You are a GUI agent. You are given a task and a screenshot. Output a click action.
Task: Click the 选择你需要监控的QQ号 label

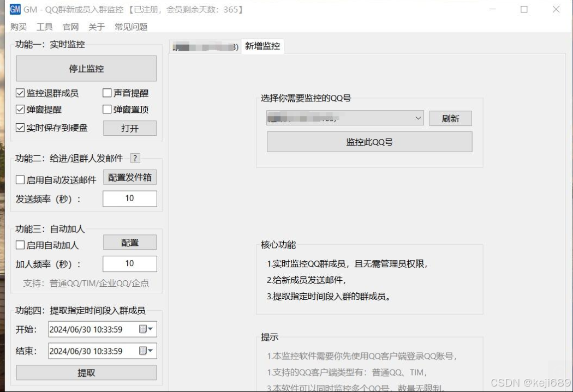coord(306,98)
